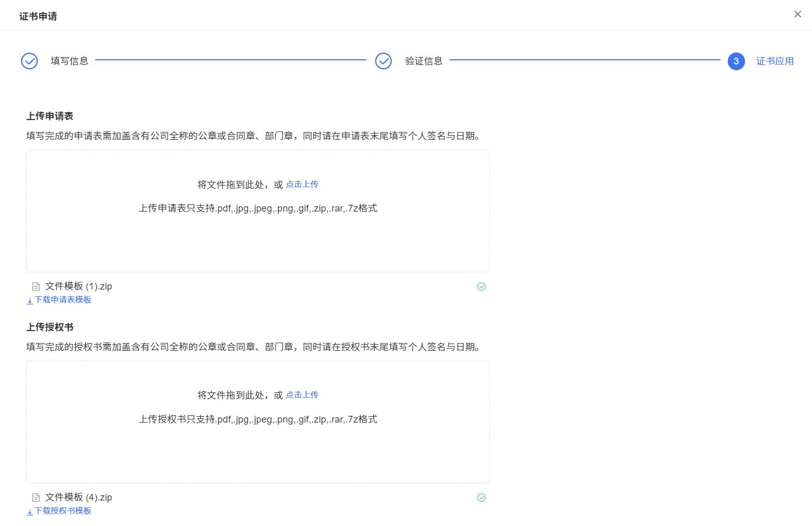This screenshot has height=526, width=812.
Task: Go to the 证书应用 step label
Action: 775,61
